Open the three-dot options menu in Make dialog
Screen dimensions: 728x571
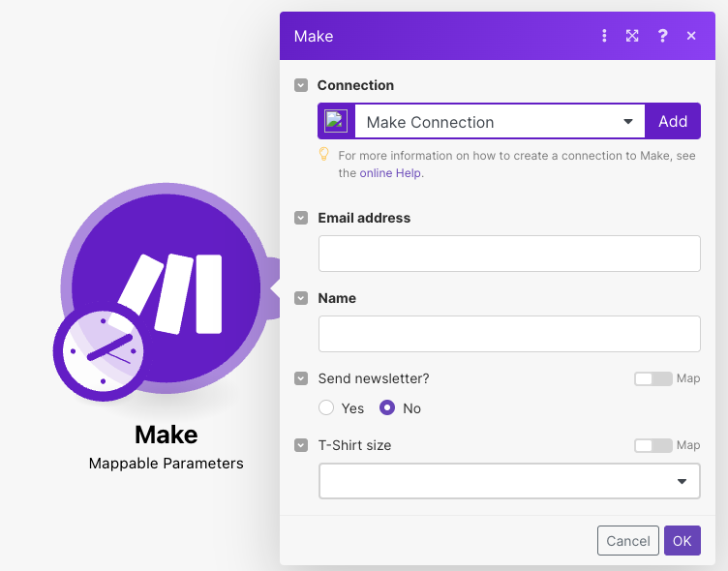coord(604,36)
